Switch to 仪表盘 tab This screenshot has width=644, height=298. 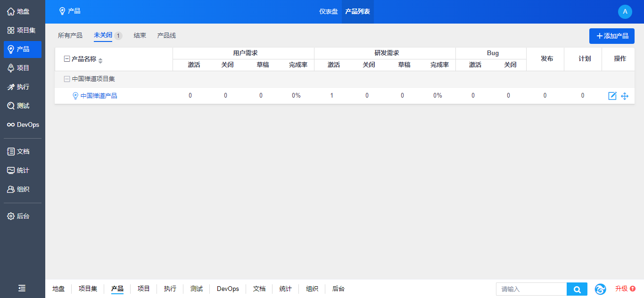329,11
